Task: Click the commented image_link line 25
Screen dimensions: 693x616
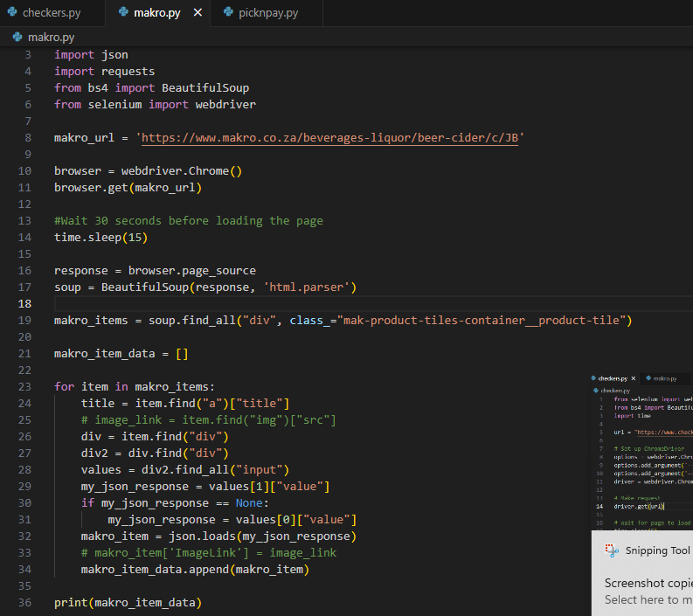Action: pos(209,420)
